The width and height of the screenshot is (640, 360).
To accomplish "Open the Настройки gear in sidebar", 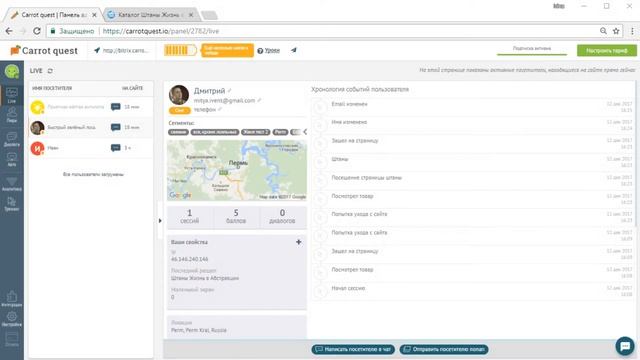I will tap(12, 319).
